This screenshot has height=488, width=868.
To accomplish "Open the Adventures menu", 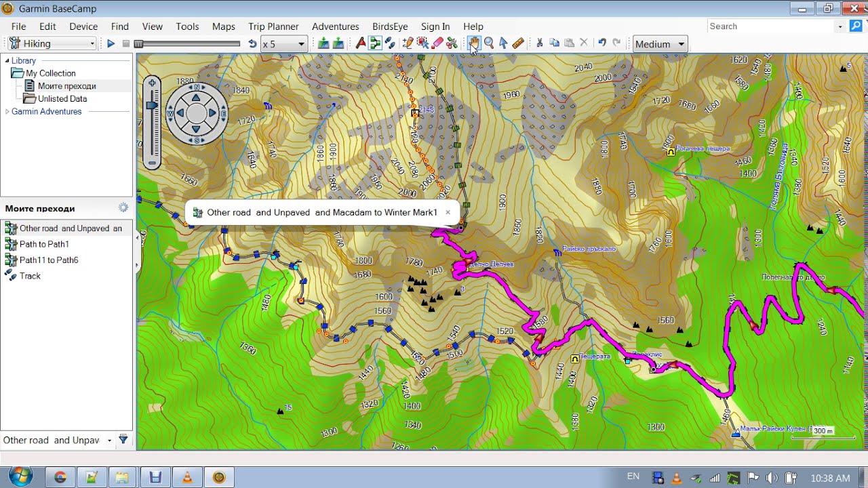I will point(336,26).
